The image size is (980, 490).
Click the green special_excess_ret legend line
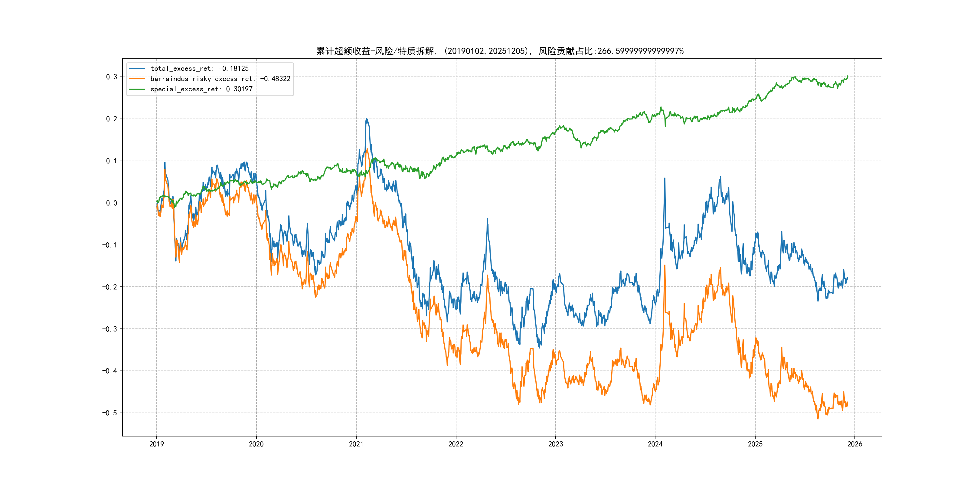[x=137, y=89]
